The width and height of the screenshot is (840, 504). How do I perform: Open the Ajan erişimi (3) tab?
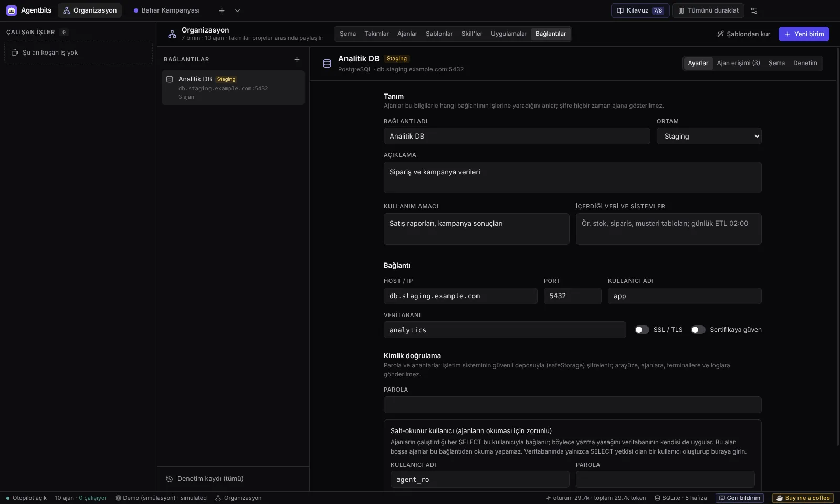pyautogui.click(x=738, y=64)
